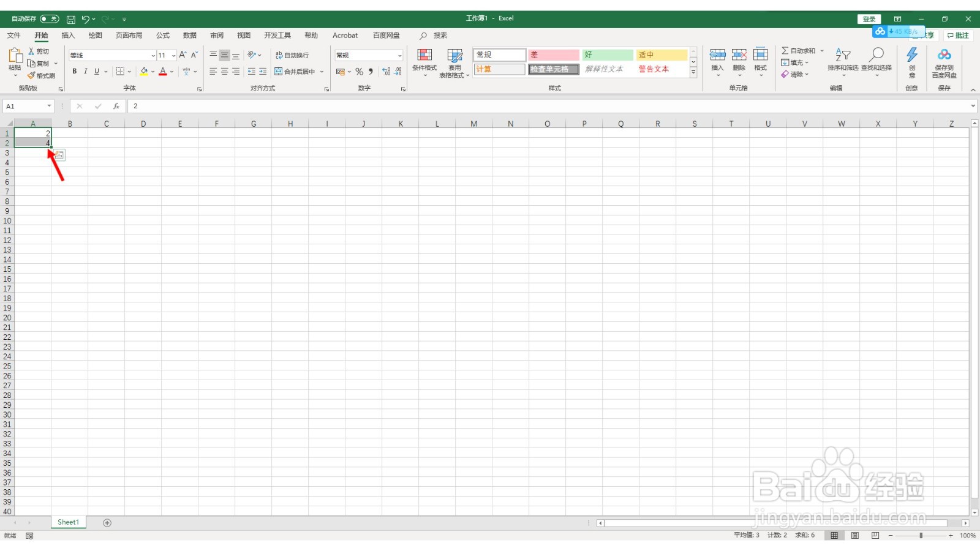
Task: Open the font size dropdown
Action: click(174, 55)
